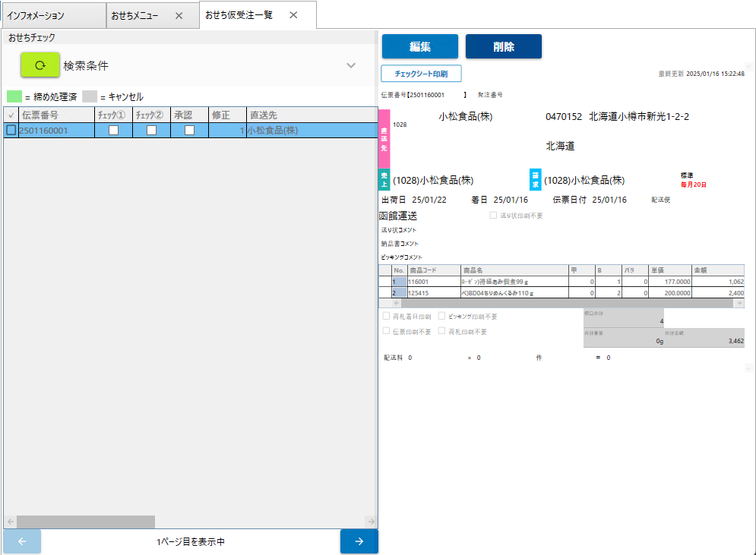The height and width of the screenshot is (555, 756).
Task: Toggle 送り状印刷不要 checkbox
Action: (493, 216)
